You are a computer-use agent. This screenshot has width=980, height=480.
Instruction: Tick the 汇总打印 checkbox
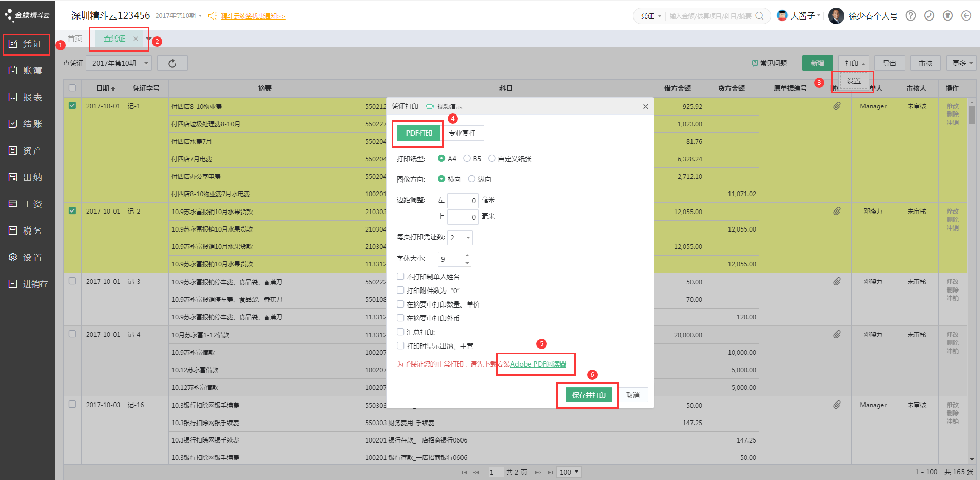coord(400,332)
